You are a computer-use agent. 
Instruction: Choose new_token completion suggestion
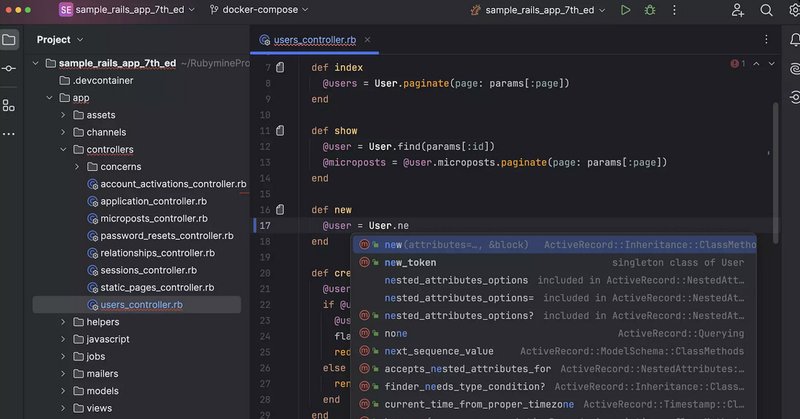[x=555, y=262]
